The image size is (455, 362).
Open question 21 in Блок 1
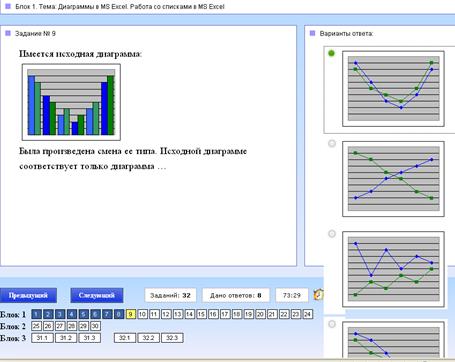pyautogui.click(x=272, y=314)
